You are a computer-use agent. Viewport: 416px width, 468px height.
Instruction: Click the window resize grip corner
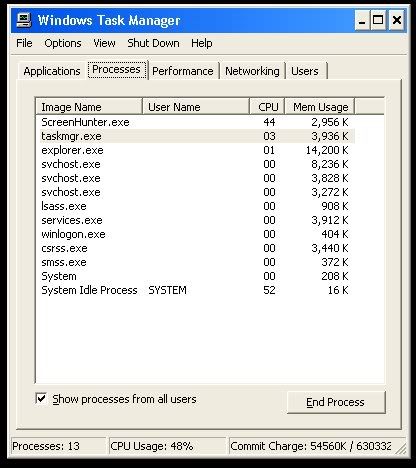[x=401, y=449]
